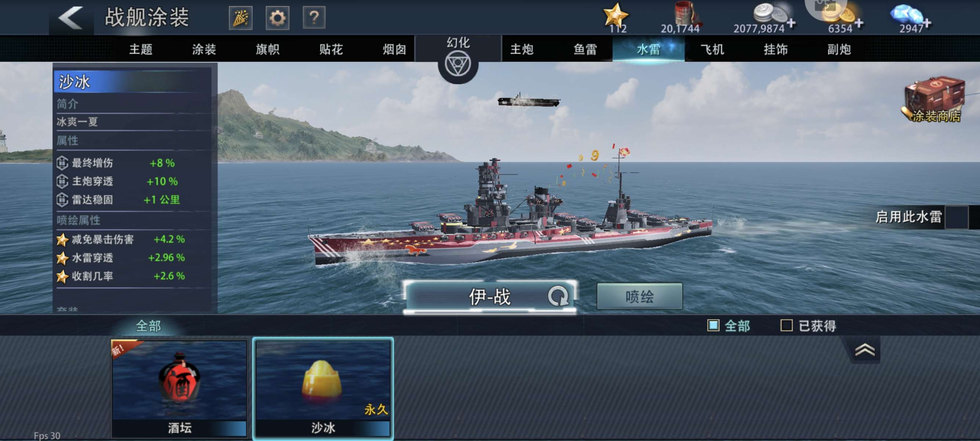This screenshot has height=441, width=980.
Task: Click the 幻化 triangle emblem icon
Action: pyautogui.click(x=458, y=64)
